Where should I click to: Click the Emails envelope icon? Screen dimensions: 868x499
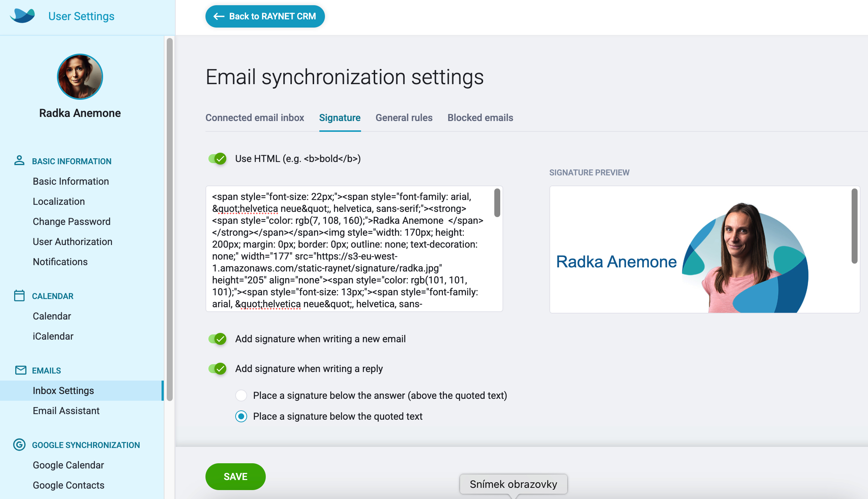(21, 370)
